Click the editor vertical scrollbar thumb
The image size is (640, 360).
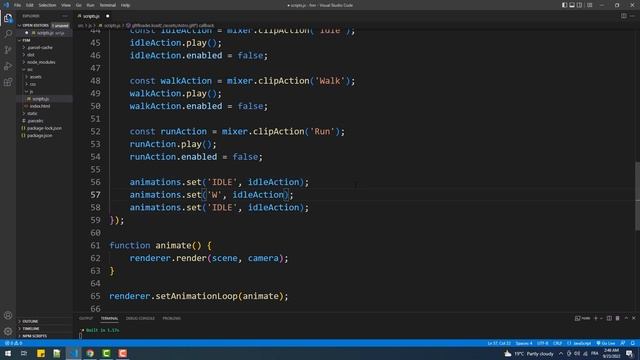point(637,196)
